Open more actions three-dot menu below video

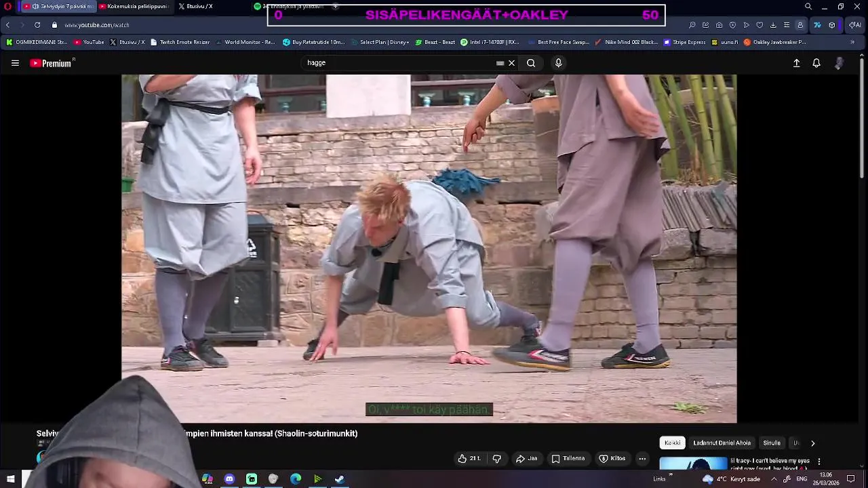pyautogui.click(x=642, y=459)
